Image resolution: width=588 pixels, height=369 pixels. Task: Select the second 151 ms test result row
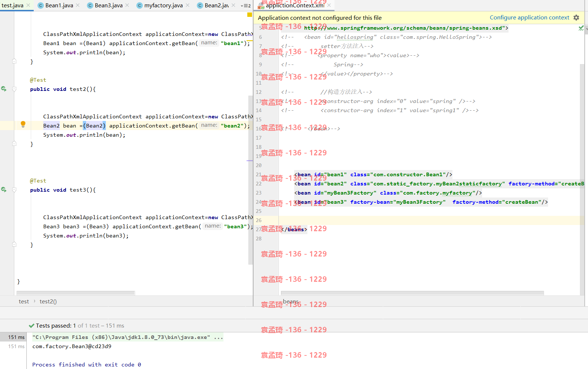point(13,346)
